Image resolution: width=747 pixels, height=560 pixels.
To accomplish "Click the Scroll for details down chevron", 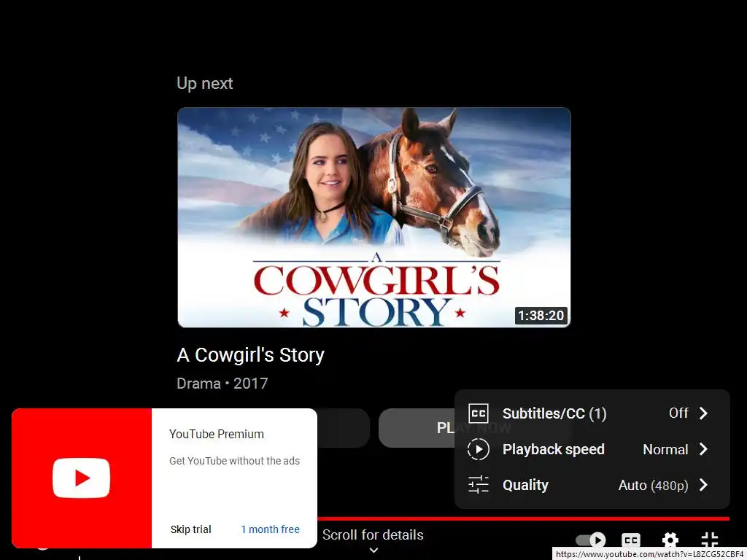I will (x=374, y=550).
